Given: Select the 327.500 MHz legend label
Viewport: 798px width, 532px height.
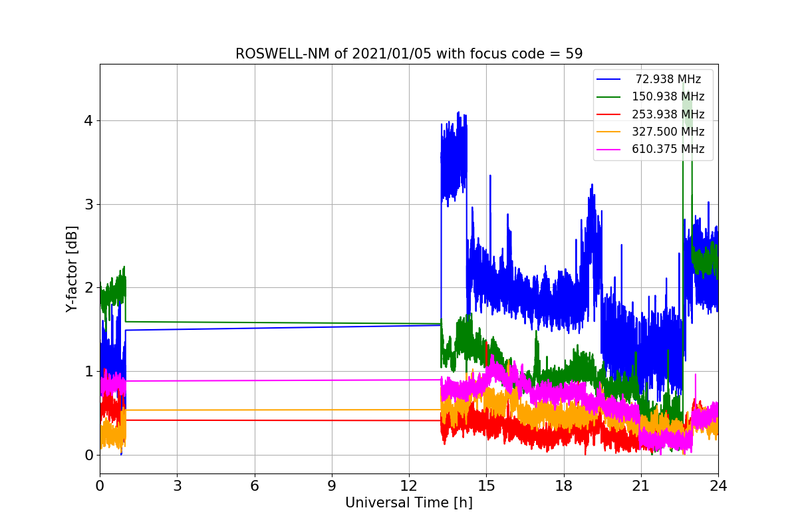Looking at the screenshot, I should tap(668, 132).
